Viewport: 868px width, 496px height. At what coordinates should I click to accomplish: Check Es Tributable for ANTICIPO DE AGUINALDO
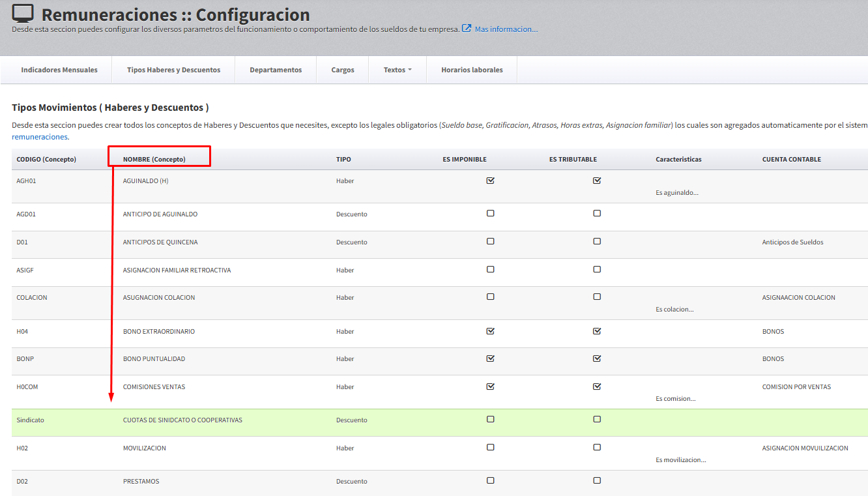coord(597,213)
